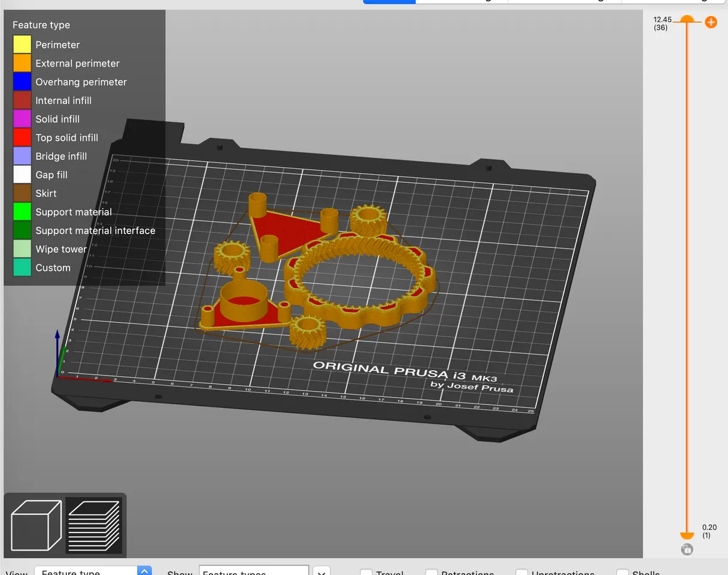Click the Show feature types field
This screenshot has height=575, width=728.
[x=254, y=571]
